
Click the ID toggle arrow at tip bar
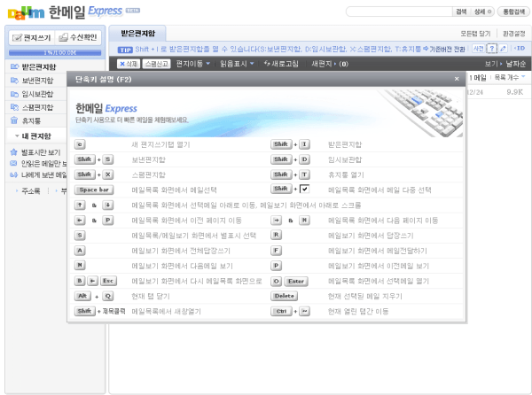click(x=520, y=49)
